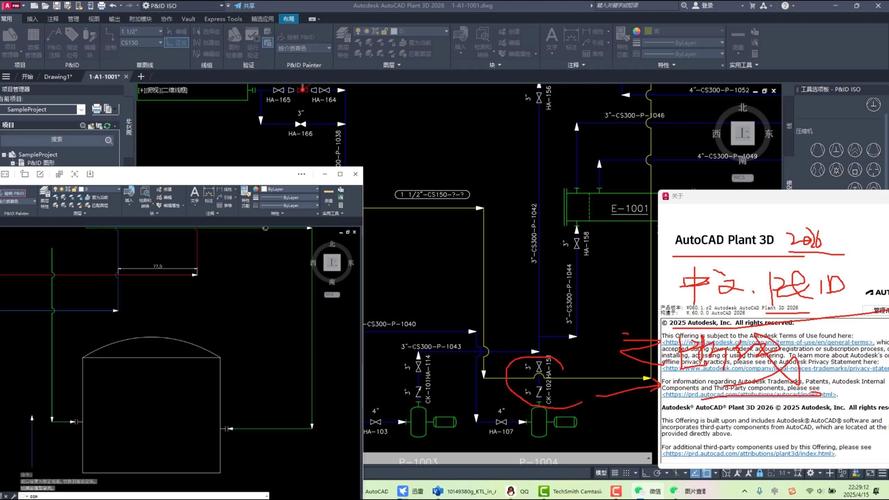
Task: Select the P&ID 图形 tree item
Action: click(x=42, y=163)
